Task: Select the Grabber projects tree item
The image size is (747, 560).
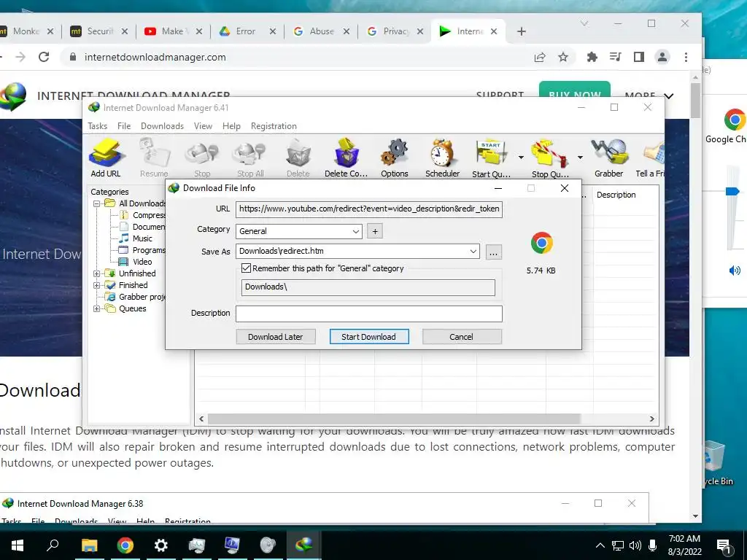Action: (136, 297)
